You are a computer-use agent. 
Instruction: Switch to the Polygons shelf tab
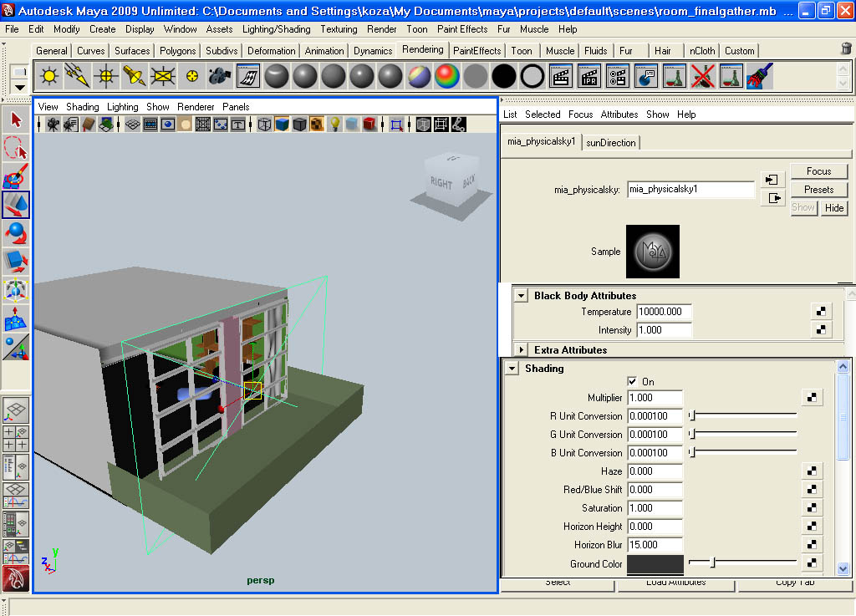tap(177, 51)
